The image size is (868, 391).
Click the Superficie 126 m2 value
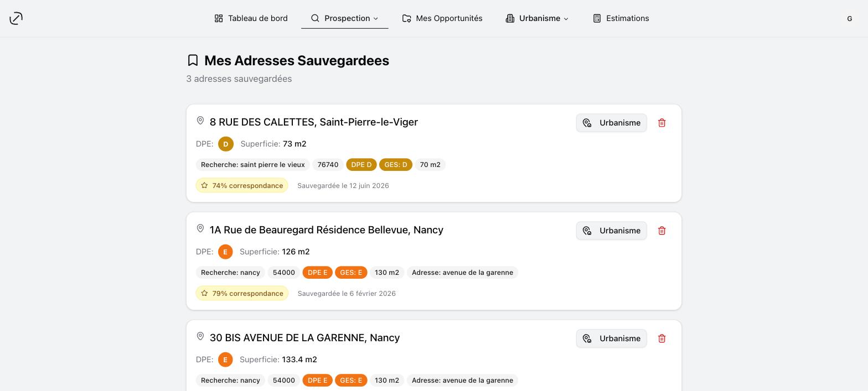(296, 252)
